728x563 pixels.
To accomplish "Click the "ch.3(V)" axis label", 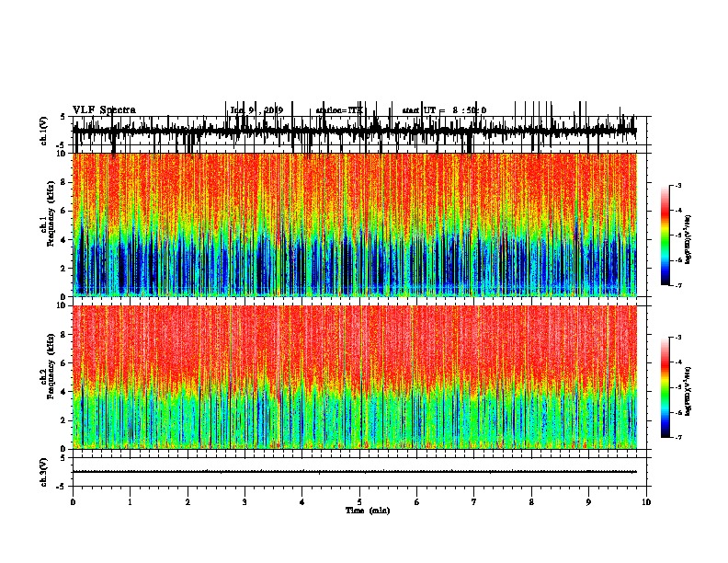I will [44, 472].
